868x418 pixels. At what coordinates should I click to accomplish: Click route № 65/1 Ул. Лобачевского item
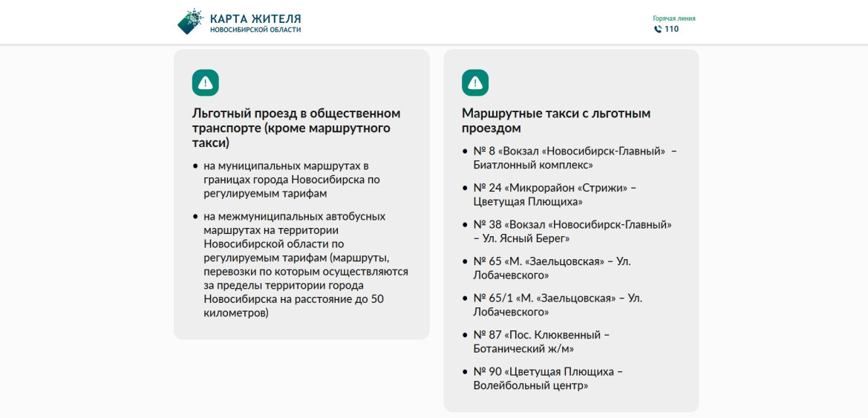[x=558, y=305]
